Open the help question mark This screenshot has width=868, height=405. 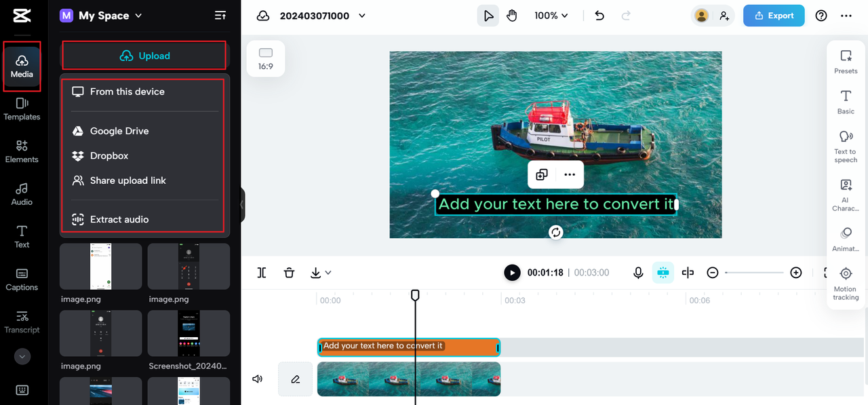(x=821, y=16)
